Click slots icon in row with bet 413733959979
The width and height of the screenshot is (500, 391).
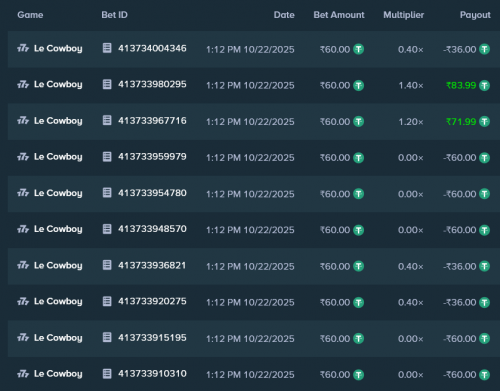point(23,157)
